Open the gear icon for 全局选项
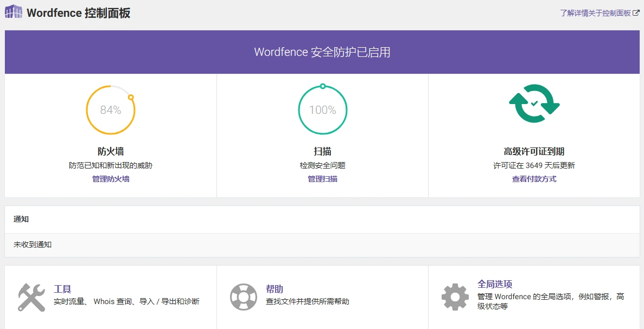The width and height of the screenshot is (644, 329). [x=455, y=296]
